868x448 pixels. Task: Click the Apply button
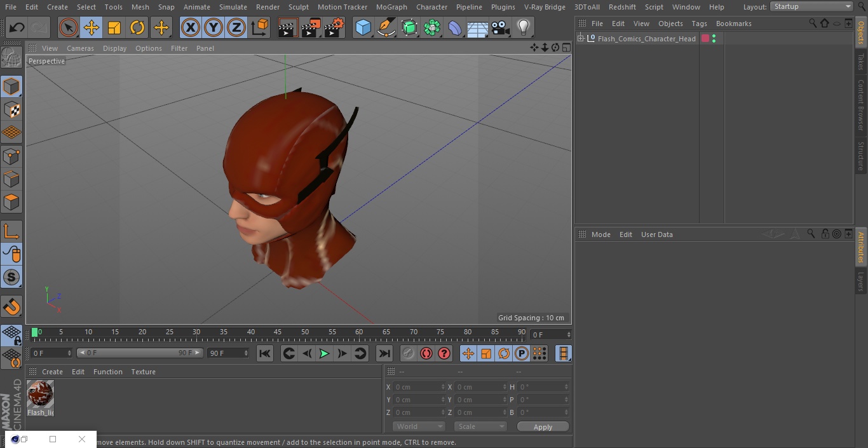tap(543, 427)
